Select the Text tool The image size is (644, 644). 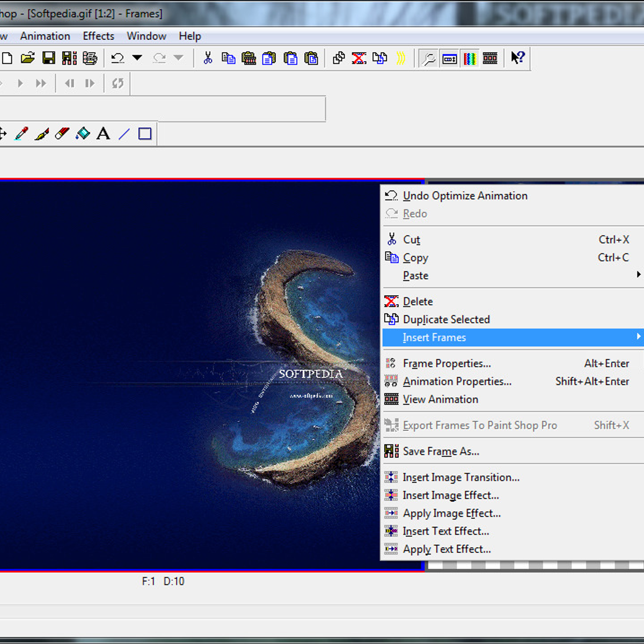[x=103, y=134]
